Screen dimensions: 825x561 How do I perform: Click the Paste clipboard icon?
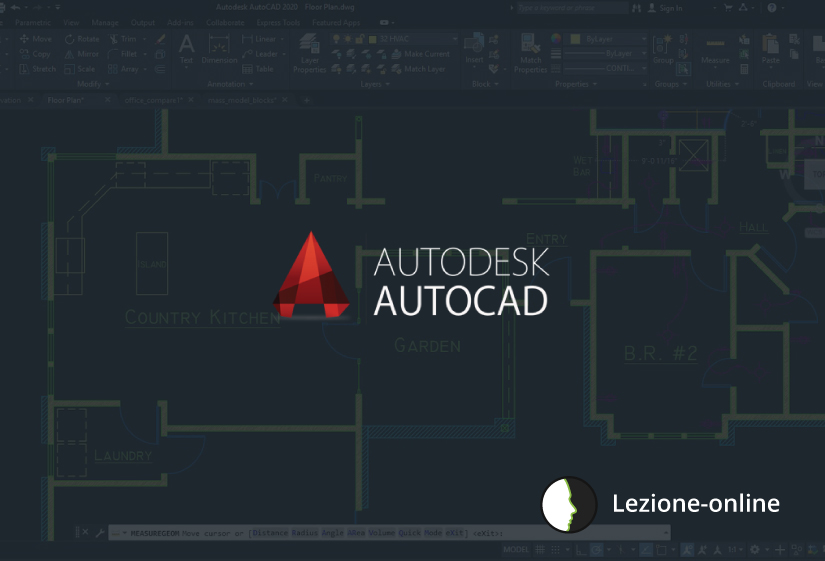[x=769, y=50]
